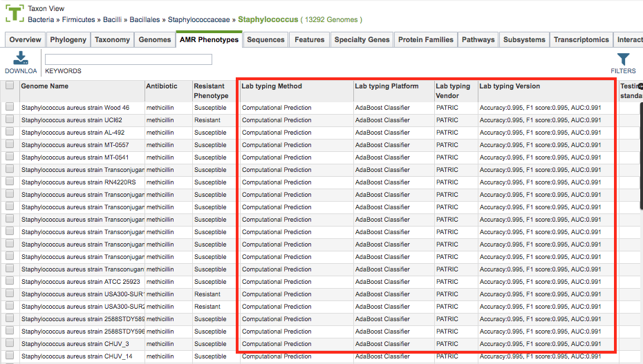This screenshot has height=364, width=643.
Task: Click 'Computational Prediction' in the MT-0557 row
Action: click(x=277, y=145)
